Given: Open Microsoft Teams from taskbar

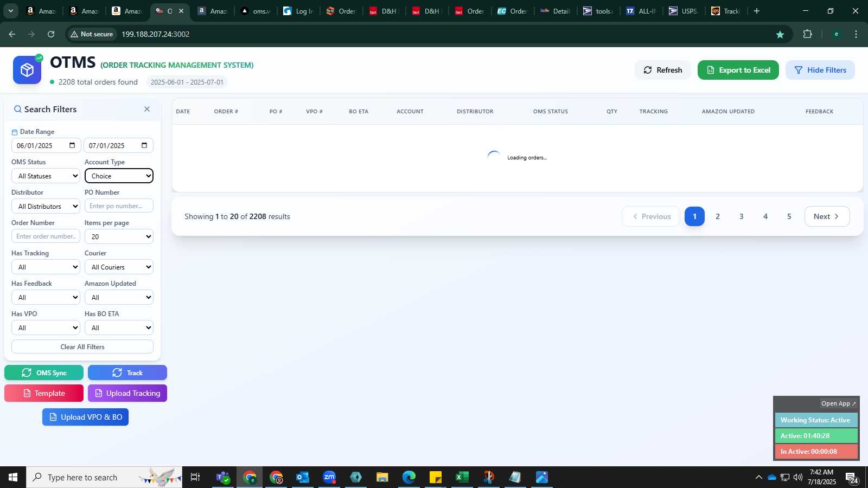Looking at the screenshot, I should [222, 477].
